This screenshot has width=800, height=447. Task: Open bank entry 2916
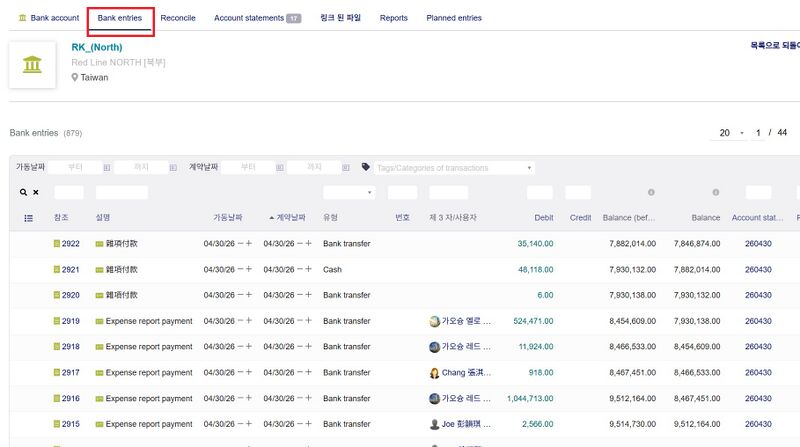[70, 398]
